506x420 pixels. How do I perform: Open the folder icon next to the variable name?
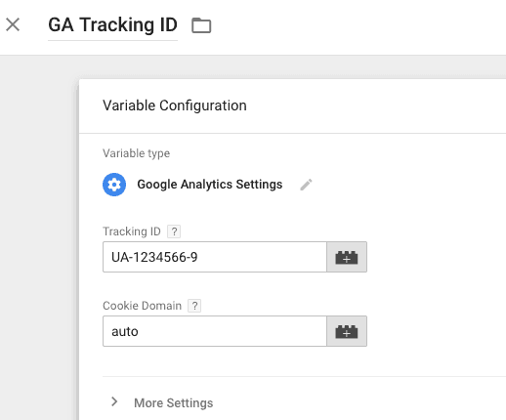[201, 25]
